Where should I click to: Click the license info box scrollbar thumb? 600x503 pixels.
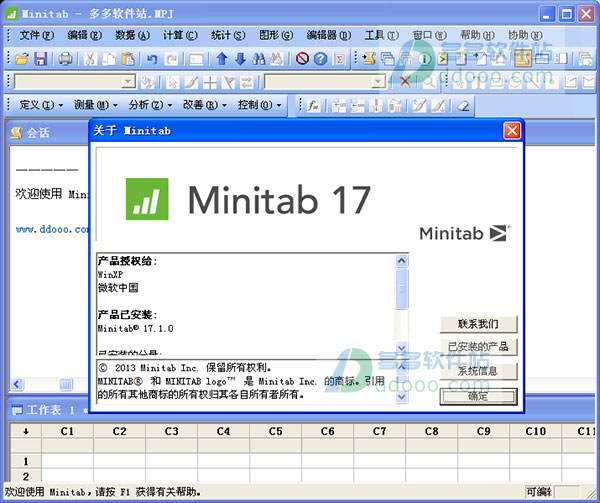tap(401, 288)
